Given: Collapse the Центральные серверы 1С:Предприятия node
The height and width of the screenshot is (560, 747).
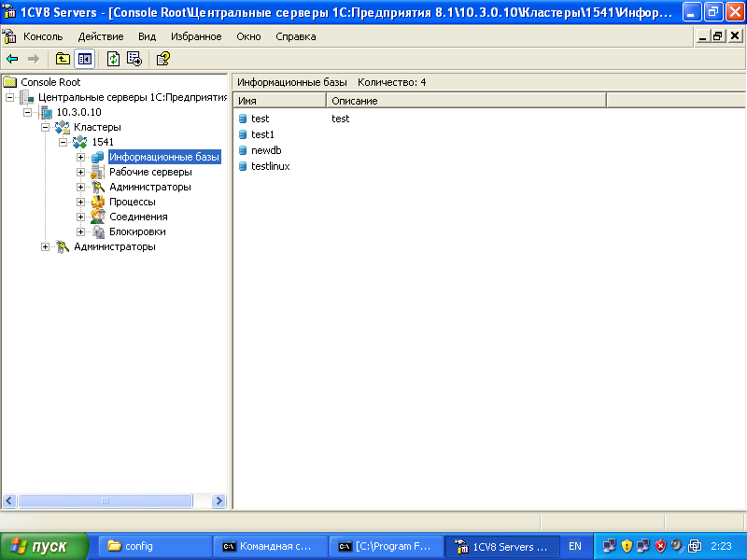Looking at the screenshot, I should [9, 98].
